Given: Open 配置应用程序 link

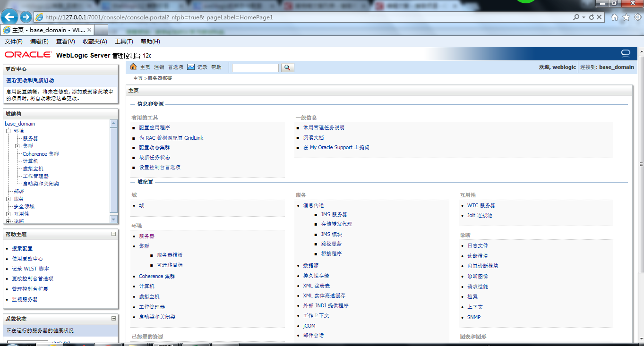Looking at the screenshot, I should (155, 128).
